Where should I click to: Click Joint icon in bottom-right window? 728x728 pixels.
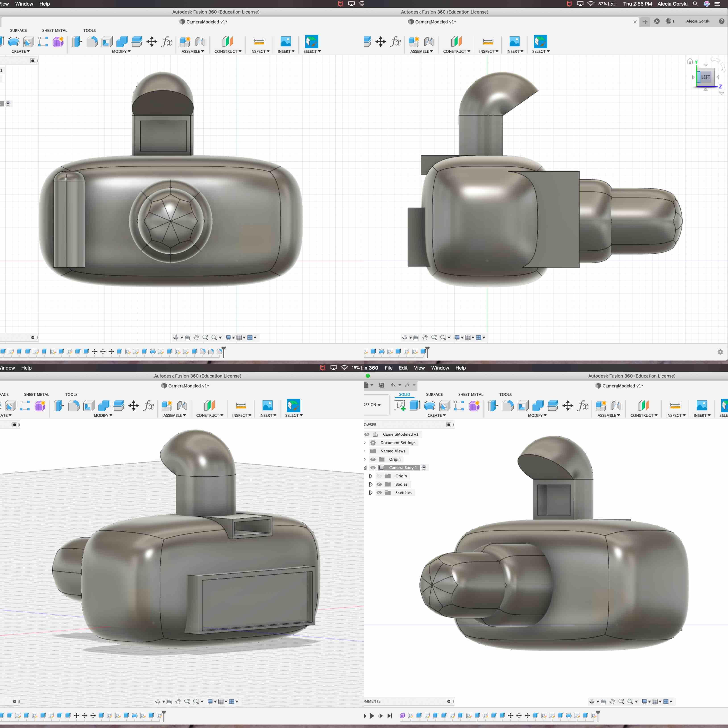[616, 405]
